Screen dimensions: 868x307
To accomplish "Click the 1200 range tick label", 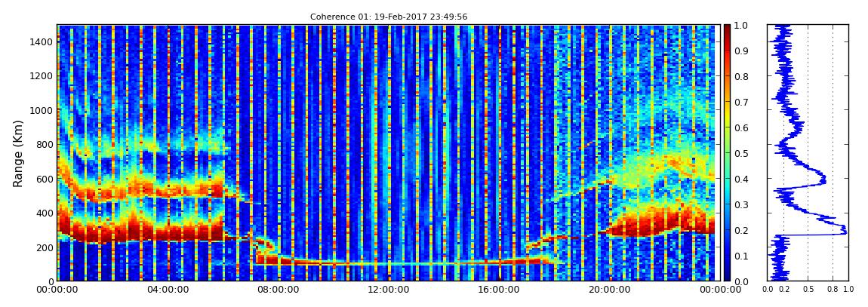I will 42,75.
